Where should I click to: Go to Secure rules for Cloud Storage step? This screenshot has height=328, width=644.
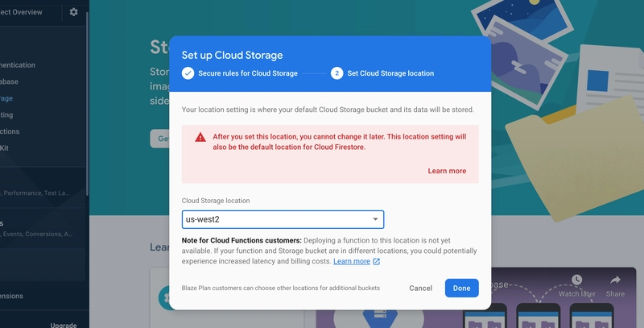click(248, 73)
